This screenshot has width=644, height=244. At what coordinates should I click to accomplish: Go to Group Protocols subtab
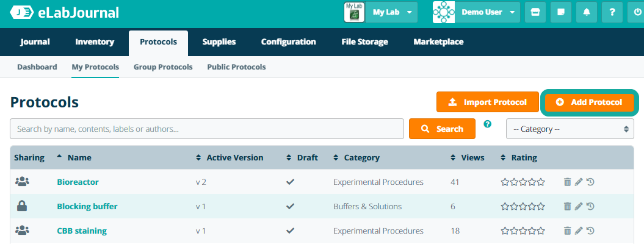point(163,67)
